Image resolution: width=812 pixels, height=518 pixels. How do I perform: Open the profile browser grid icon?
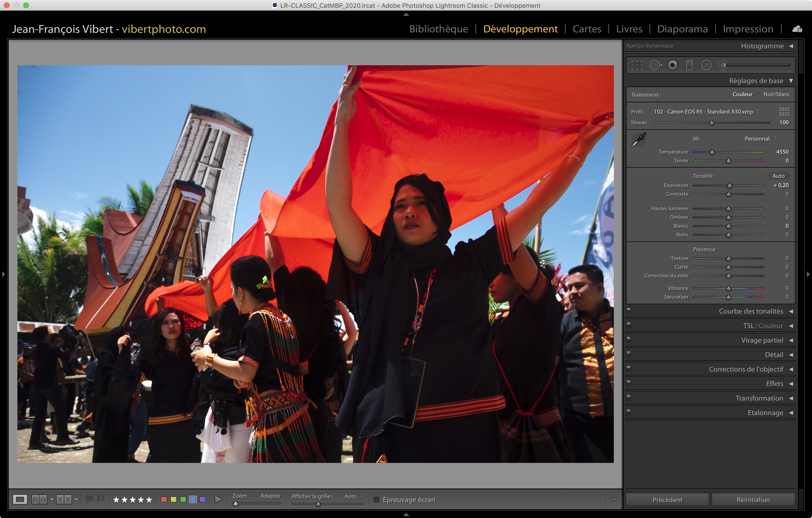(x=784, y=112)
